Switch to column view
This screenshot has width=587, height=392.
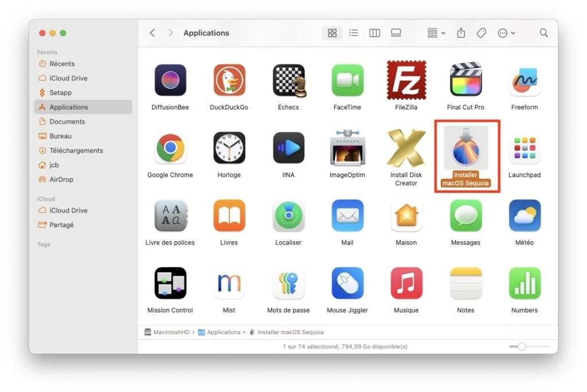coord(374,33)
